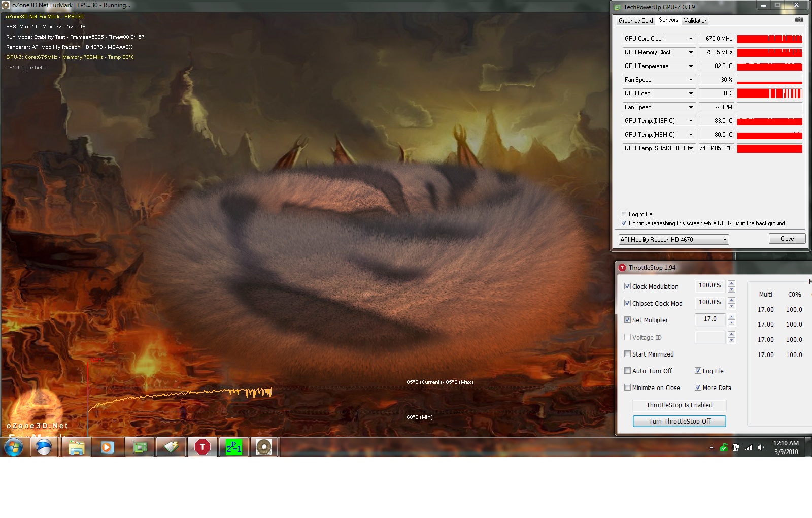Click the FurMark window title icon

6,5
